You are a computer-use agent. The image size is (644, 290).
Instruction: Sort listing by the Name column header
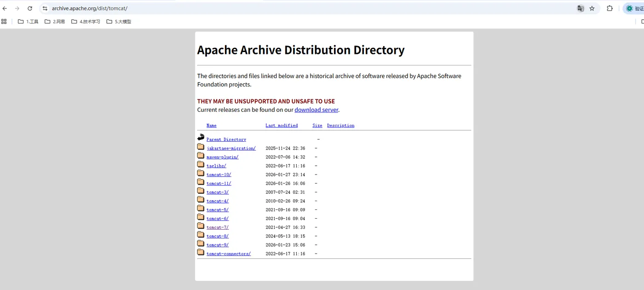[212, 125]
